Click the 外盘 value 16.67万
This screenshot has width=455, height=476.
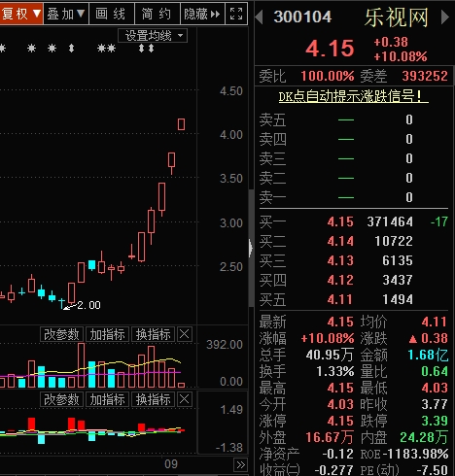330,437
